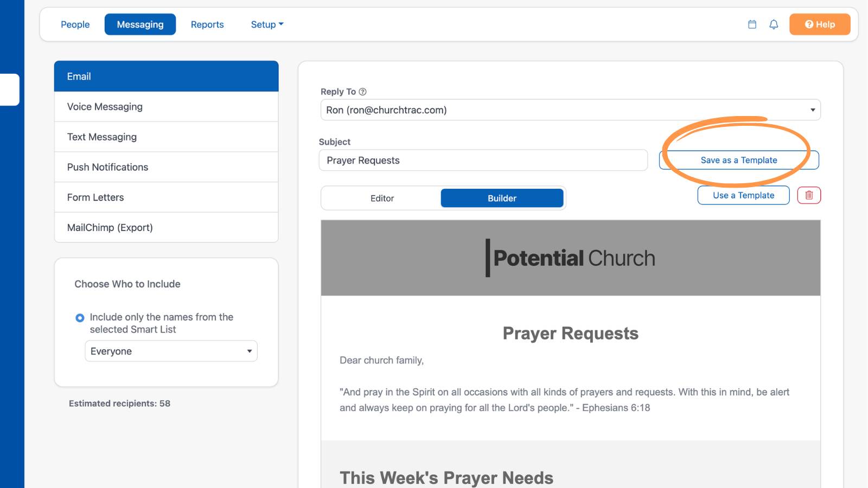Viewport: 868px width, 488px height.
Task: Open the Reply To dropdown
Action: (570, 110)
